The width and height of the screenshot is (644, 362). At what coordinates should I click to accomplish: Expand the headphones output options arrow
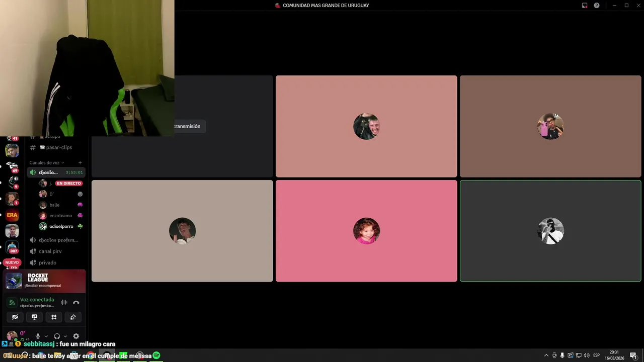(x=65, y=336)
